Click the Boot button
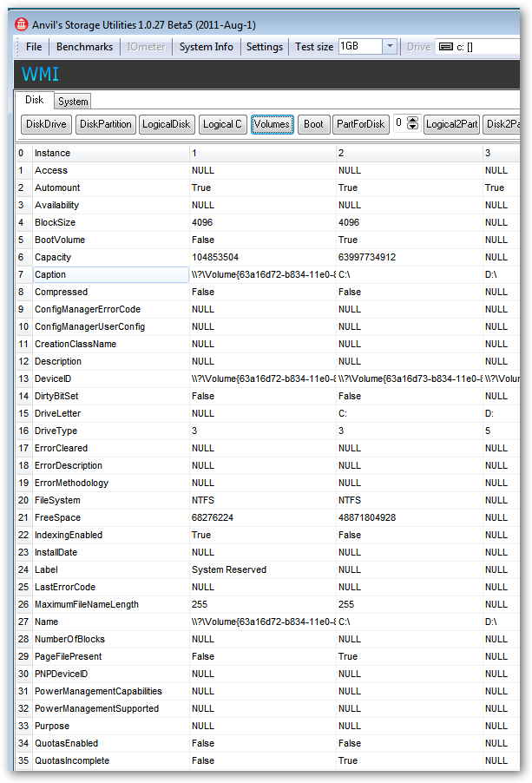The image size is (532, 783). [x=313, y=124]
